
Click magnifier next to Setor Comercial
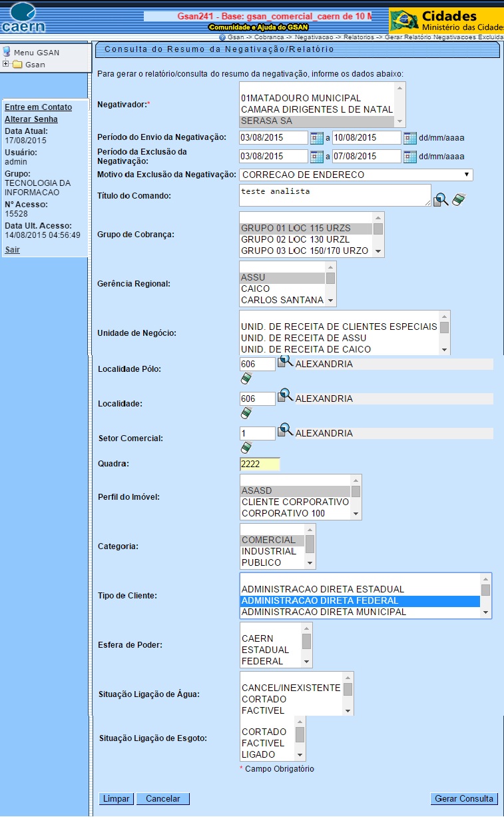pyautogui.click(x=285, y=430)
